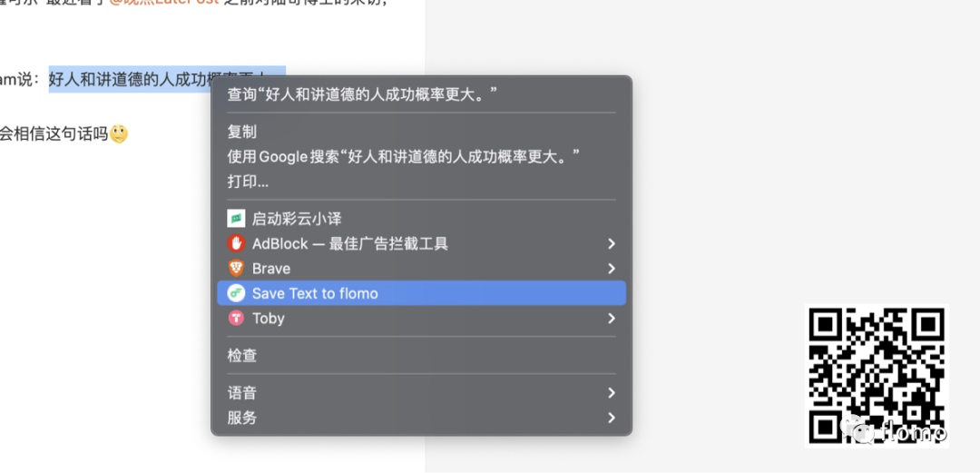980x473 pixels.
Task: Click the Toby pink icon
Action: (236, 319)
